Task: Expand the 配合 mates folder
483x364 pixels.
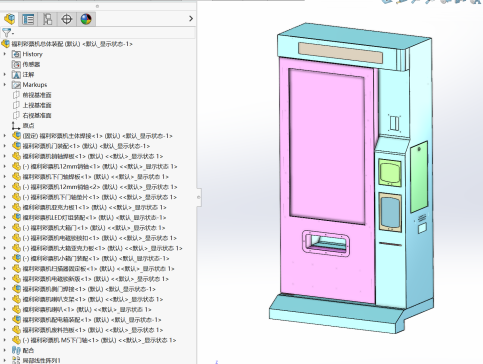Action: coord(5,350)
